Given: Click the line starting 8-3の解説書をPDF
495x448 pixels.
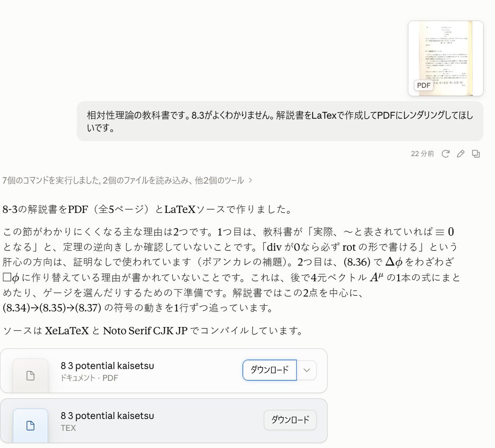Looking at the screenshot, I should coord(147,210).
